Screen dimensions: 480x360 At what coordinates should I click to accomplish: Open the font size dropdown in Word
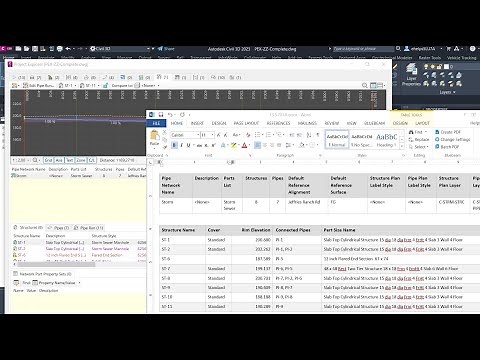212,135
